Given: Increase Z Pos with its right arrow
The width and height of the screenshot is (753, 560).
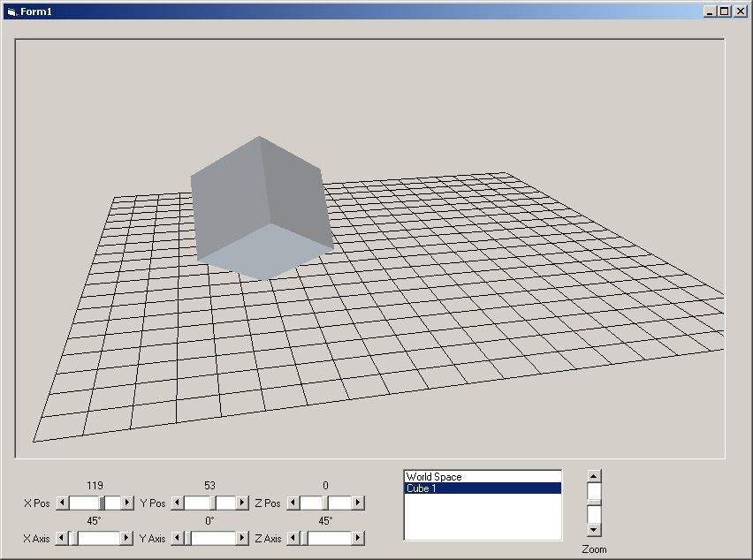Looking at the screenshot, I should [358, 503].
